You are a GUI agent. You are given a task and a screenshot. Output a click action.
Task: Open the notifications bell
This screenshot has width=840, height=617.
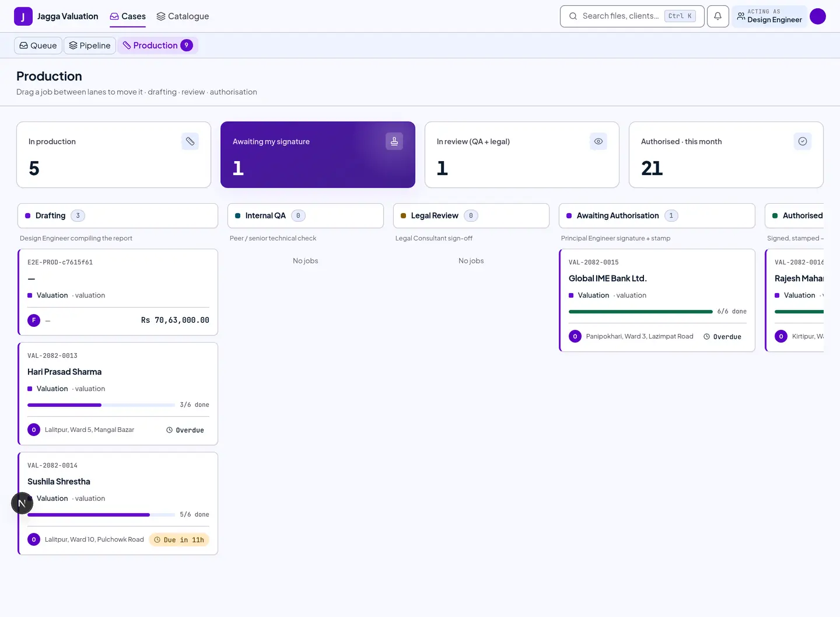click(717, 16)
